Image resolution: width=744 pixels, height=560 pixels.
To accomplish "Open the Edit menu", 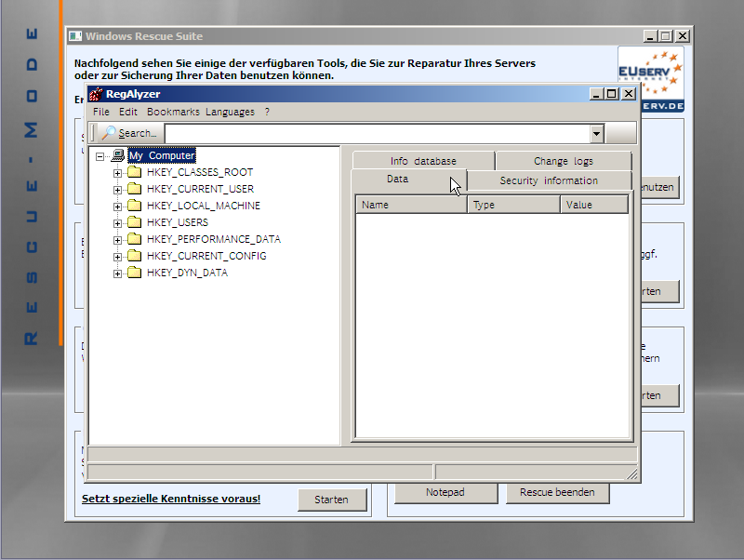I will point(128,112).
